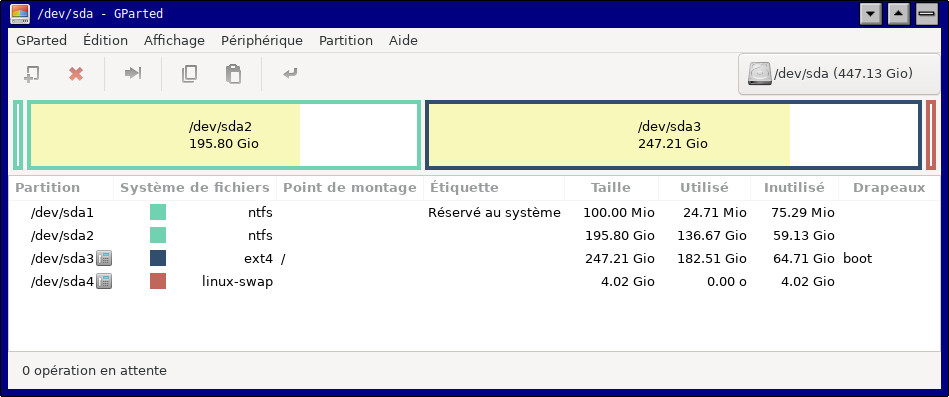
Task: Click the green ntfs swatch for sda2
Action: [x=158, y=235]
